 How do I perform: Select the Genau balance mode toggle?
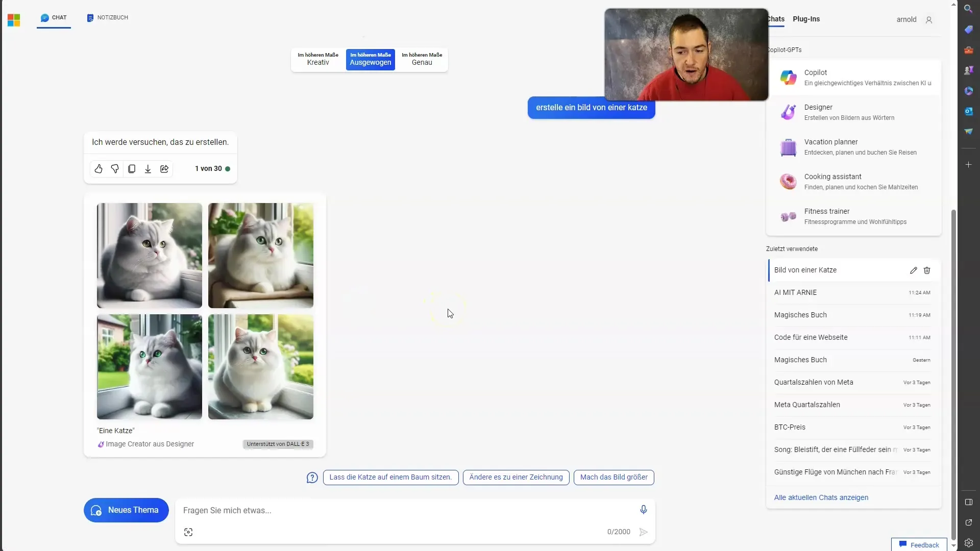(x=421, y=59)
